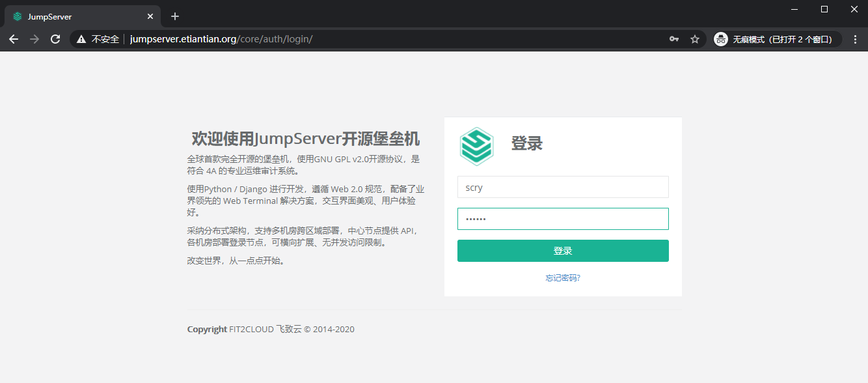Click paragraph starting 全球首款完全开源的堡垒机
This screenshot has height=383, width=868.
point(303,165)
